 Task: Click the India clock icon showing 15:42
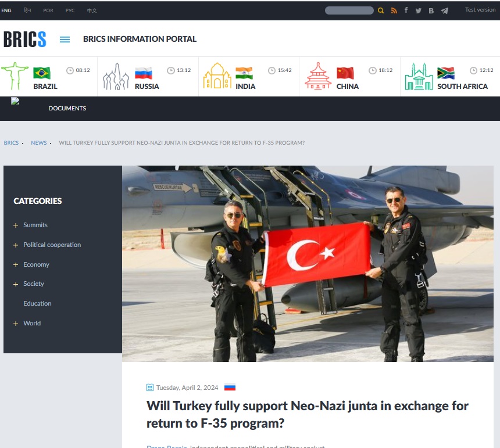pos(272,70)
